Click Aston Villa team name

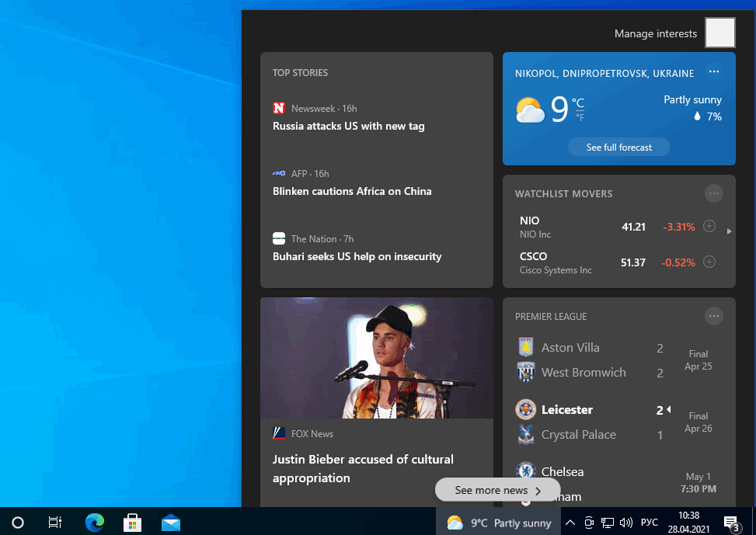pyautogui.click(x=570, y=348)
